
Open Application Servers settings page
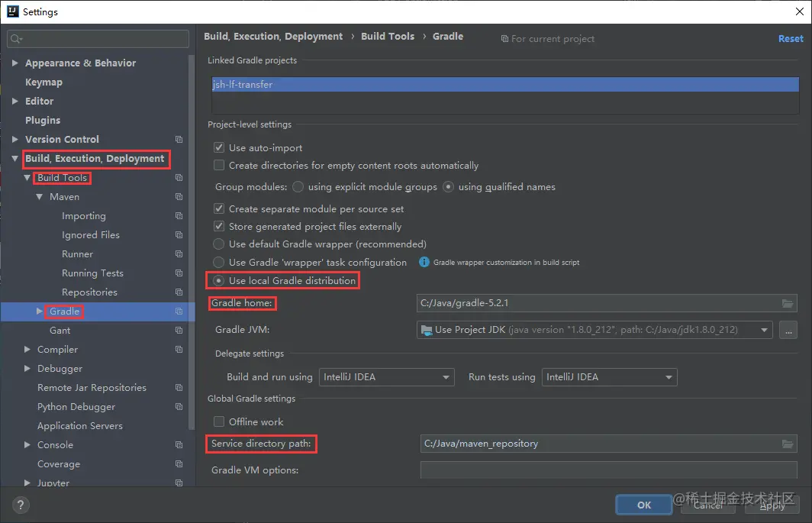tap(79, 426)
